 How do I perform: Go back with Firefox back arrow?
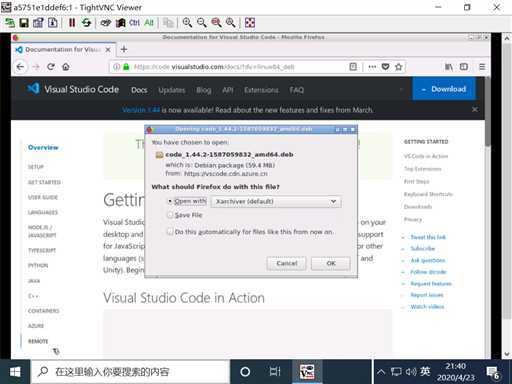(x=20, y=67)
